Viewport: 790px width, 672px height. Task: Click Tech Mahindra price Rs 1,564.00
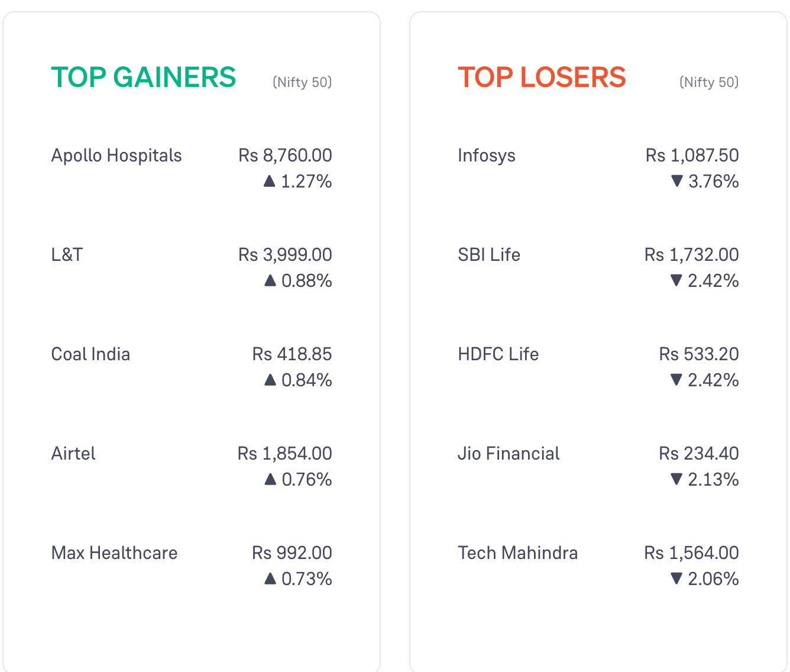691,553
